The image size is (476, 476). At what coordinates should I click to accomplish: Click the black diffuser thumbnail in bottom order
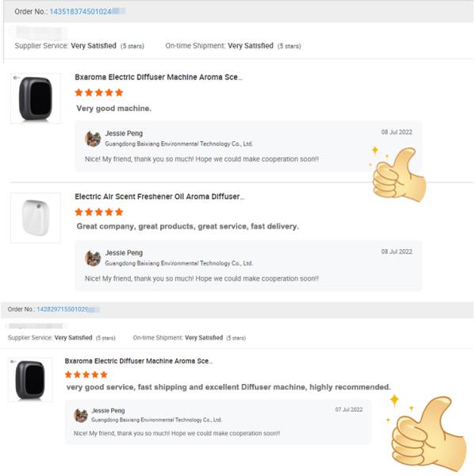(30, 379)
